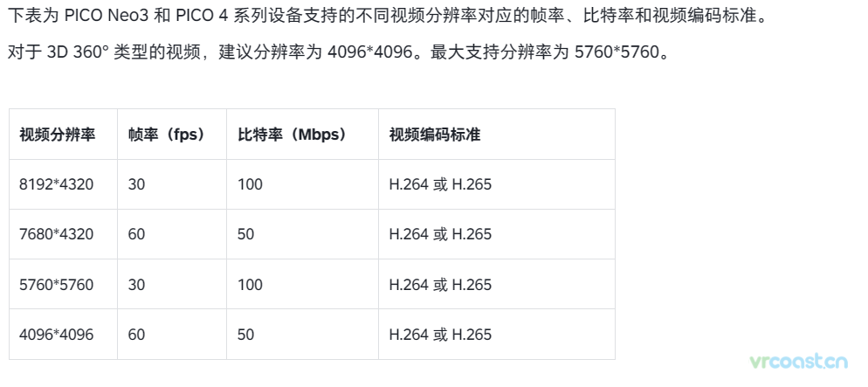Screen dimensions: 868x387
Task: Click the 视频编码标准 column header
Action: (497, 135)
